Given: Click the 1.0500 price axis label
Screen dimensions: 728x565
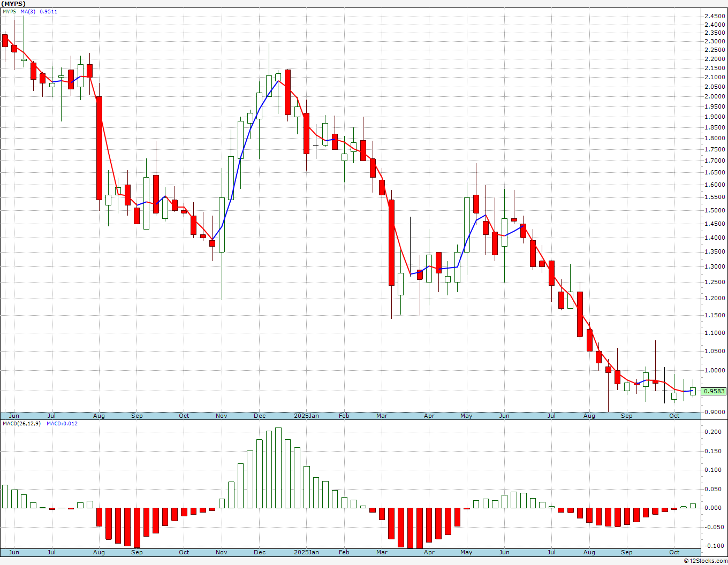Looking at the screenshot, I should pos(715,351).
